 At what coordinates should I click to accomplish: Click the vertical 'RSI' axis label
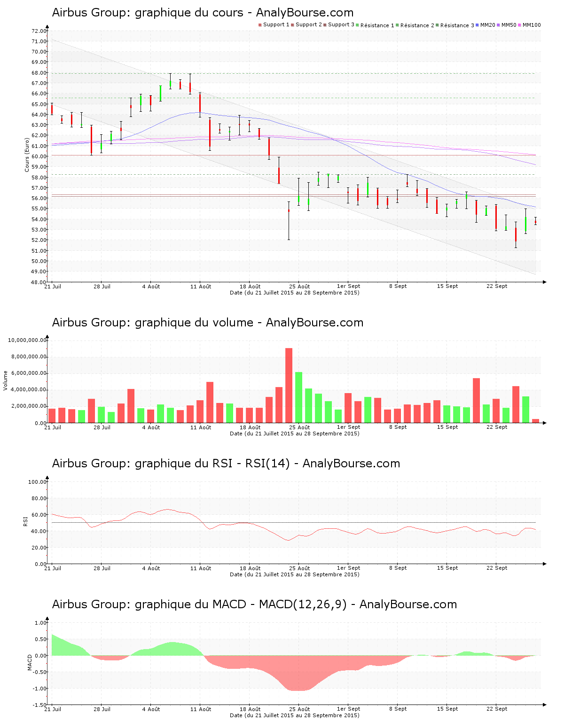tap(26, 521)
